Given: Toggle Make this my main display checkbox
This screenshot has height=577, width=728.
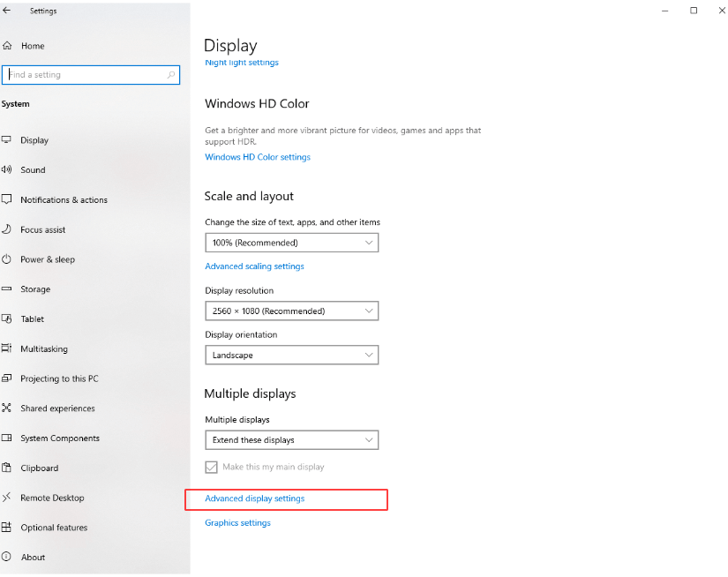Looking at the screenshot, I should [211, 467].
